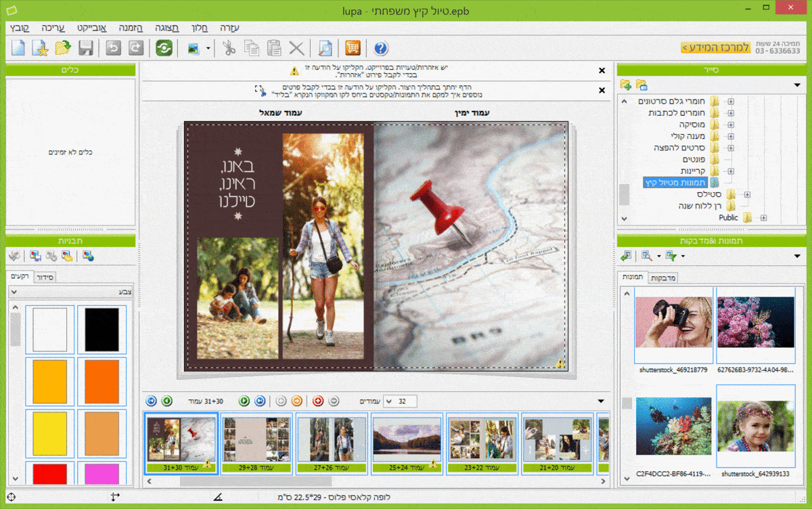Expand the מוסיקה folder in the tree

(730, 125)
